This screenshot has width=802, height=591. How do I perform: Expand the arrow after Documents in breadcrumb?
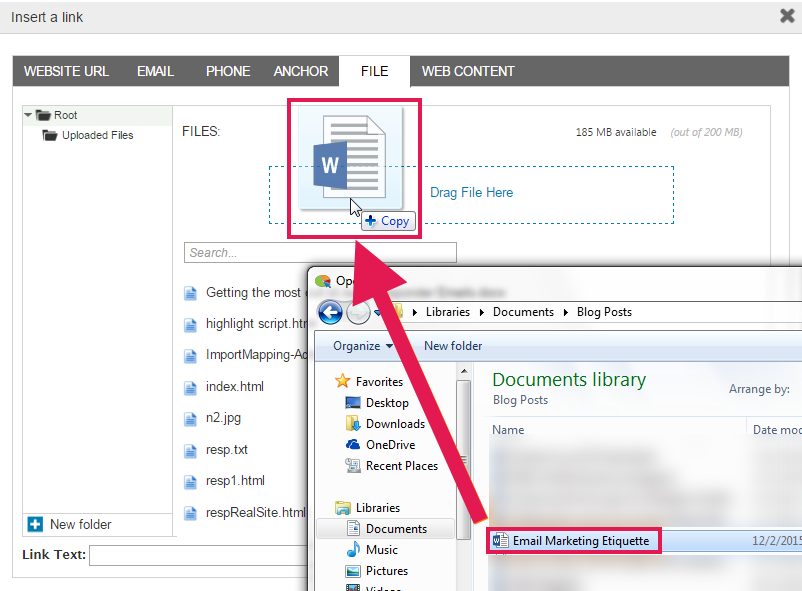pyautogui.click(x=565, y=313)
